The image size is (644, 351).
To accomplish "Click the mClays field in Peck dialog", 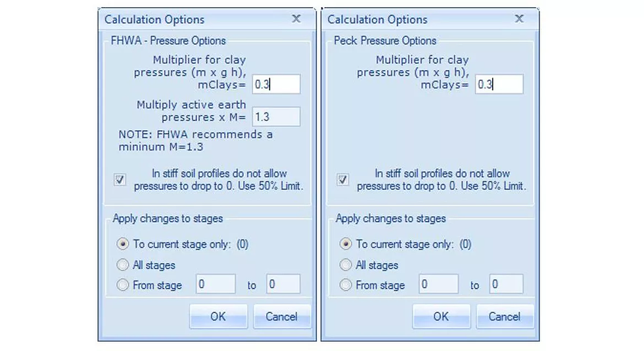I will coord(499,84).
